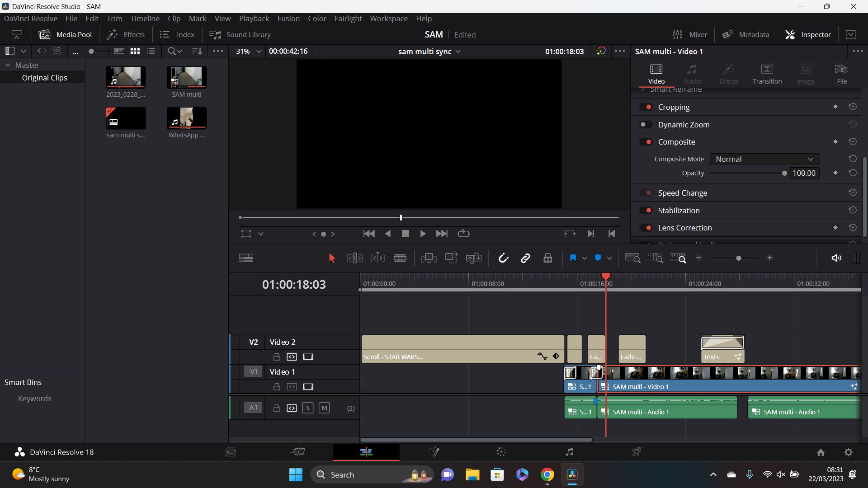Toggle the Dynamic Zoom enable switch
The height and width of the screenshot is (488, 868).
646,125
